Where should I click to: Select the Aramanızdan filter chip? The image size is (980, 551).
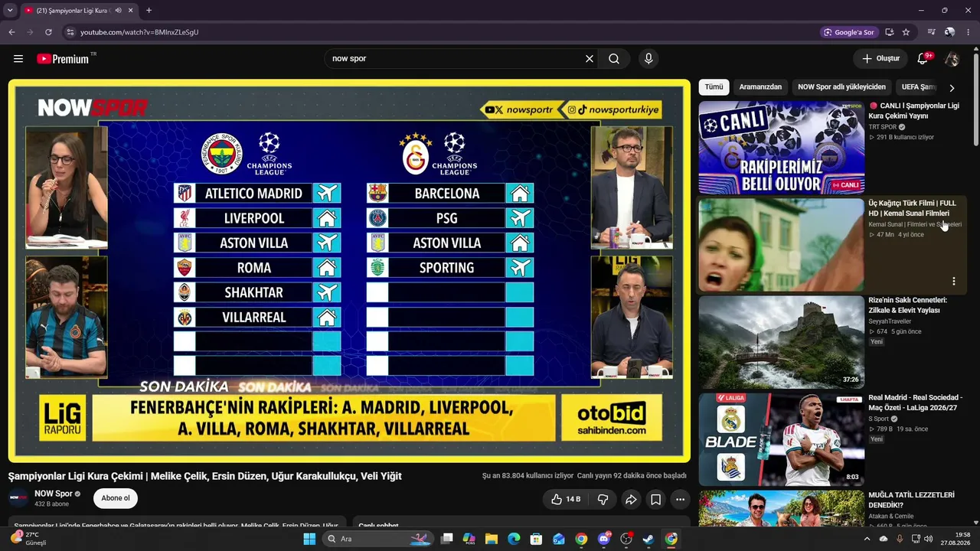(x=760, y=87)
